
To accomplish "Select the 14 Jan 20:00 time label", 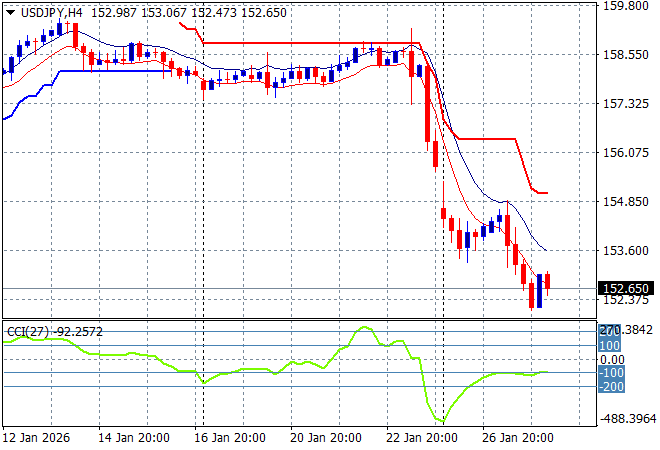I will tap(134, 438).
